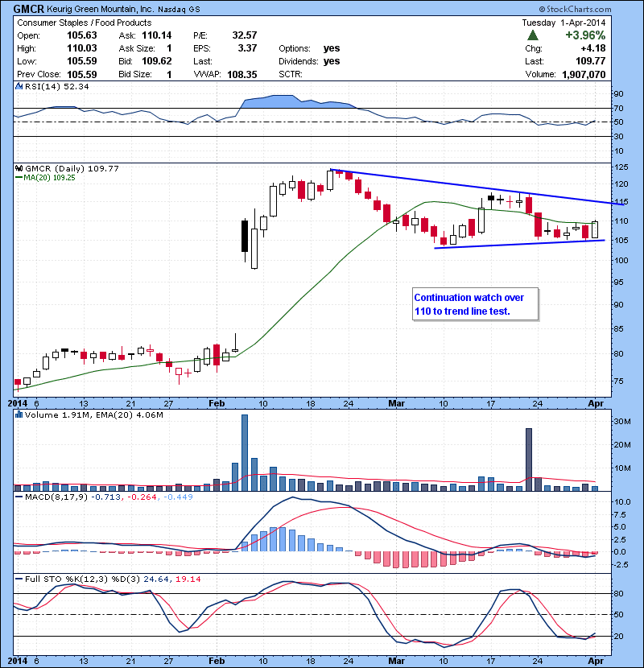Click the Prev Close value 105.59
This screenshot has width=644, height=668.
[x=82, y=74]
